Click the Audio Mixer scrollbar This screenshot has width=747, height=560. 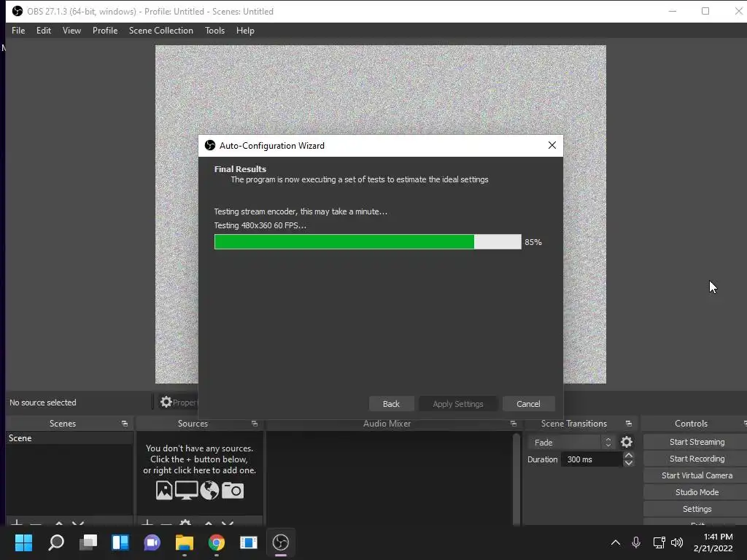click(x=516, y=478)
